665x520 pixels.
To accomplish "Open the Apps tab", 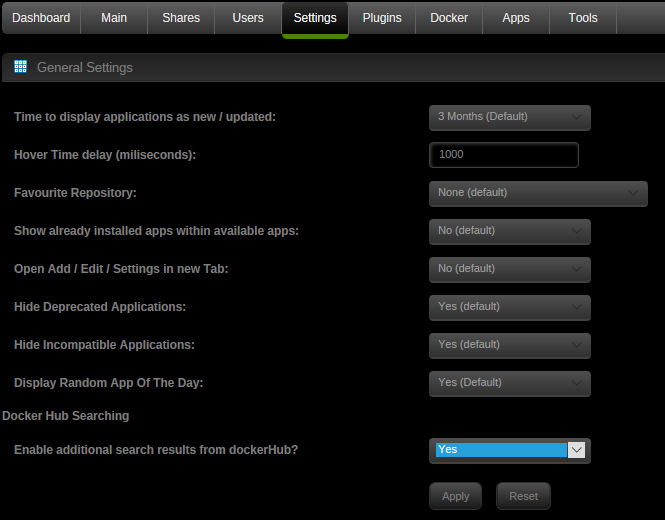I will coord(516,18).
